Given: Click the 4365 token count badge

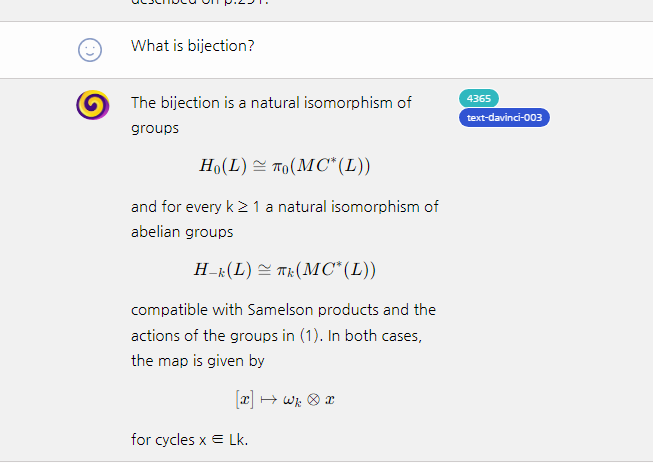Looking at the screenshot, I should pyautogui.click(x=479, y=98).
